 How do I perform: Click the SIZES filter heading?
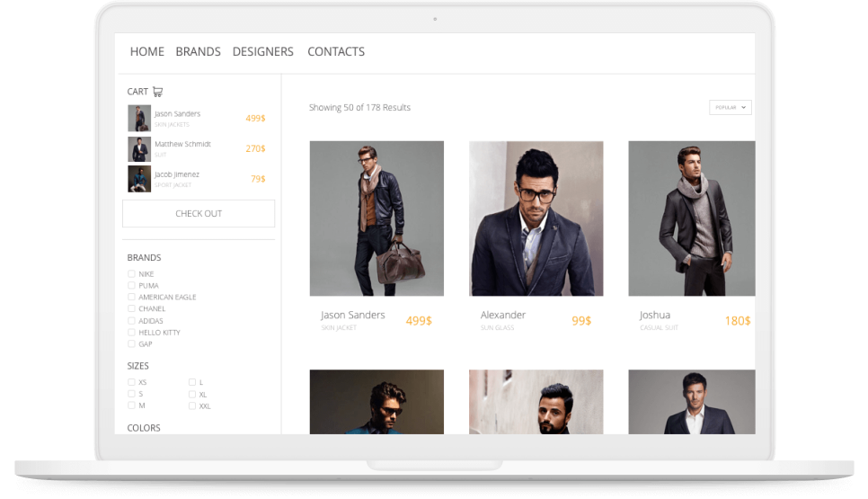pos(137,366)
